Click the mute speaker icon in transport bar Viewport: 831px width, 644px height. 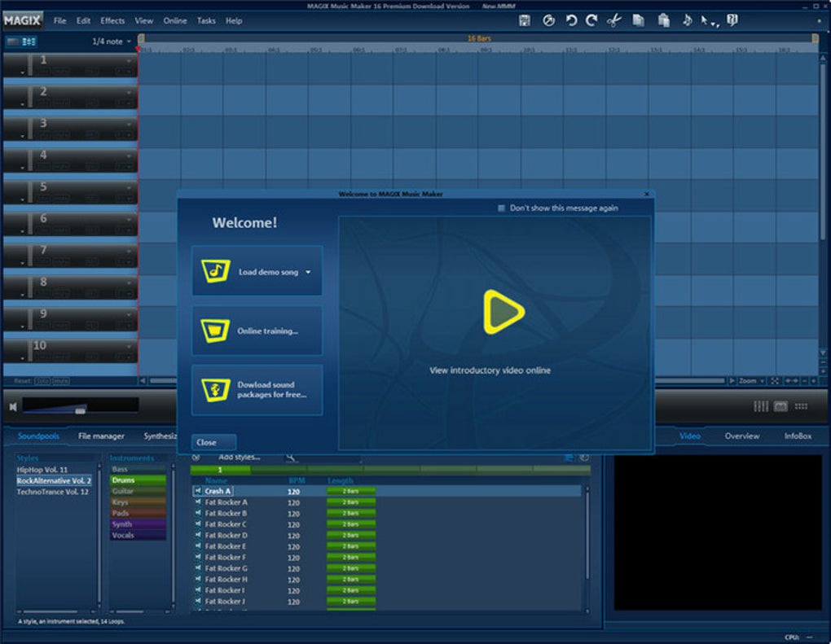point(13,407)
